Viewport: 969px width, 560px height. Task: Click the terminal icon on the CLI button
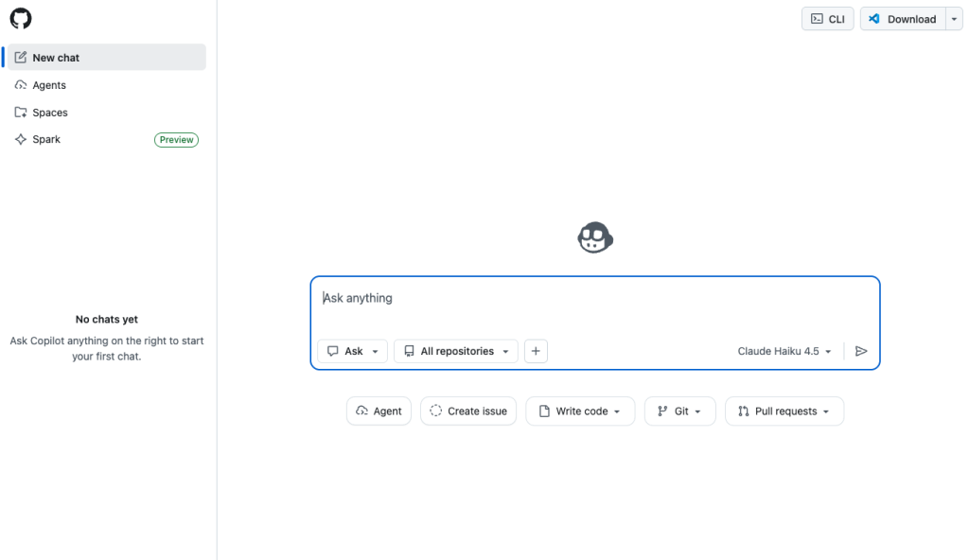tap(815, 18)
